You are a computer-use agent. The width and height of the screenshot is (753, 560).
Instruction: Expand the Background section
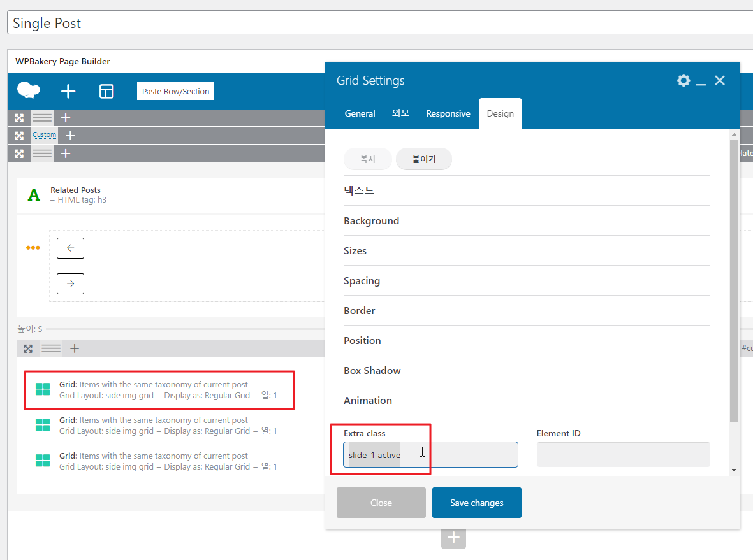[x=527, y=220]
